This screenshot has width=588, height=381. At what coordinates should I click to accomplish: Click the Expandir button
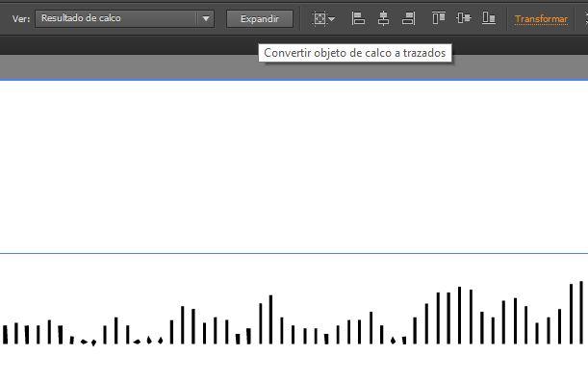point(260,18)
